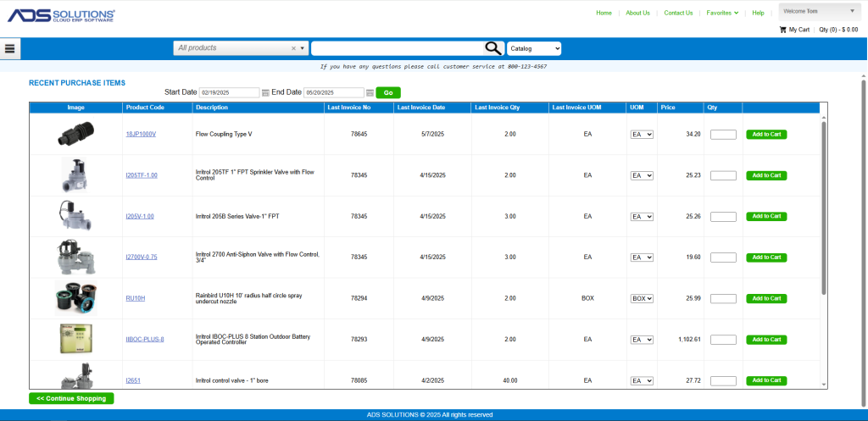Expand the Favorites menu
The width and height of the screenshot is (868, 421).
[x=722, y=13]
